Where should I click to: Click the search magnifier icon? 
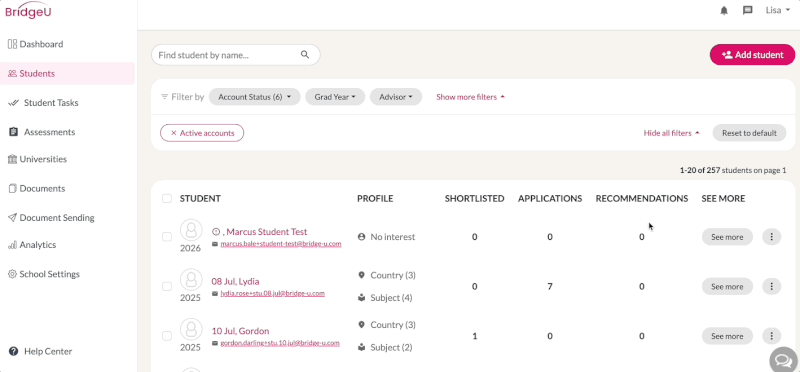tap(305, 55)
